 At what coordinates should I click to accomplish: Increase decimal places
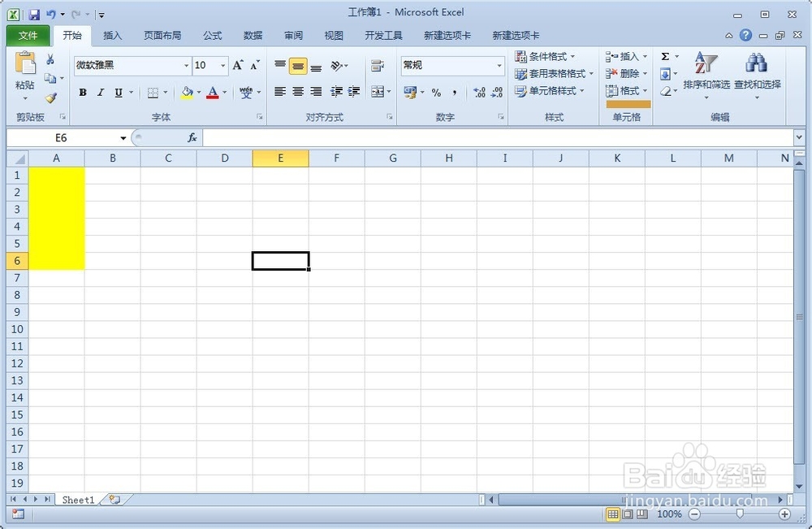480,92
